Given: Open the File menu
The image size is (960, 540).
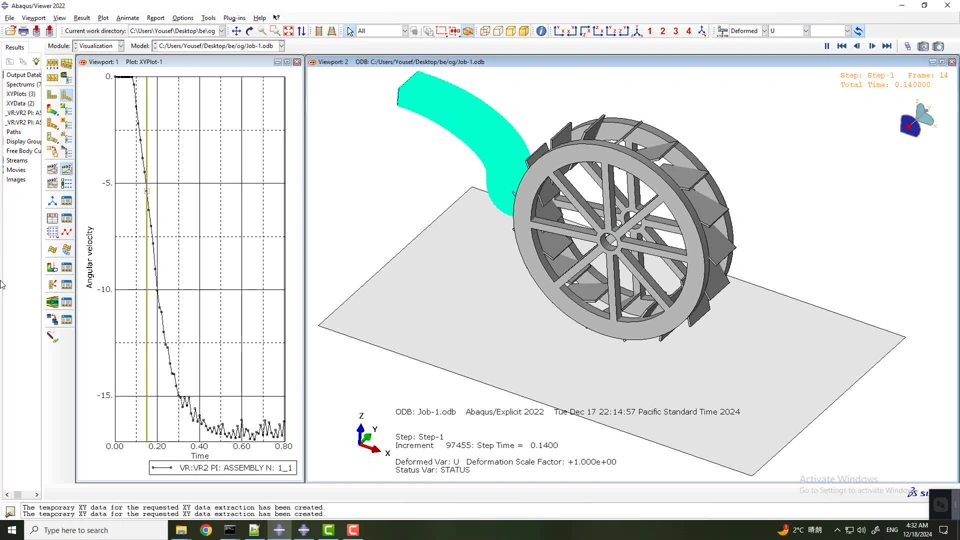Looking at the screenshot, I should click(x=9, y=18).
